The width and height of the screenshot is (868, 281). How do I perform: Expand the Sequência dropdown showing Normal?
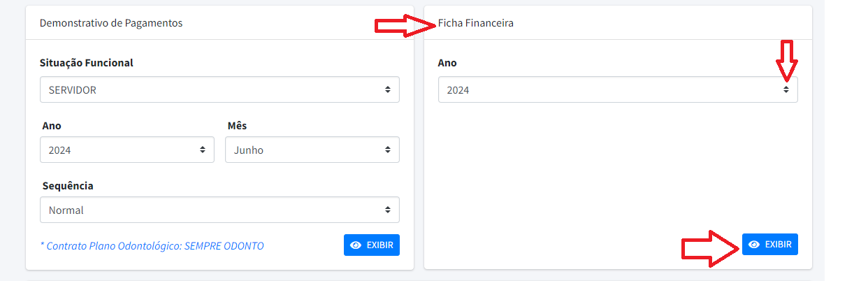(x=210, y=210)
